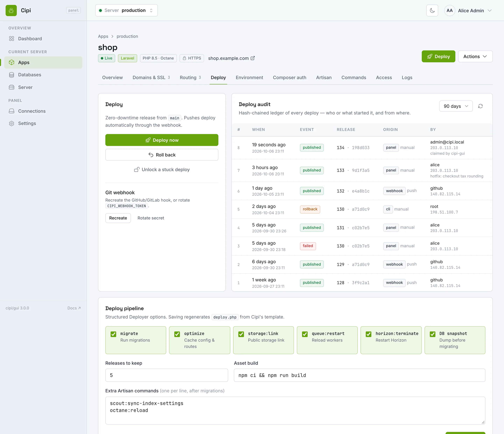This screenshot has height=434, width=504.
Task: Switch to the Routing tab
Action: (190, 78)
